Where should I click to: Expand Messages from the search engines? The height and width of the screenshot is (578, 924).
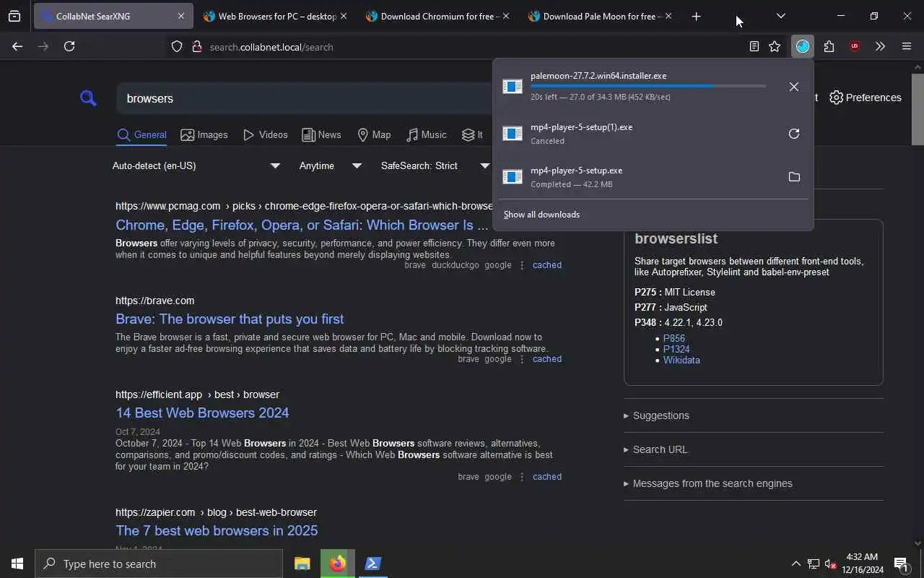click(x=707, y=483)
